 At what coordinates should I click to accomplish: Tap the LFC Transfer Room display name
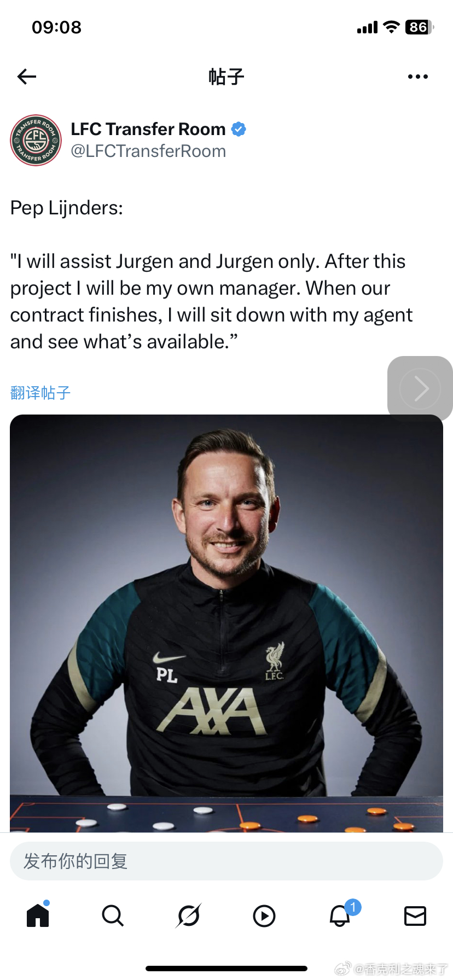pos(148,129)
